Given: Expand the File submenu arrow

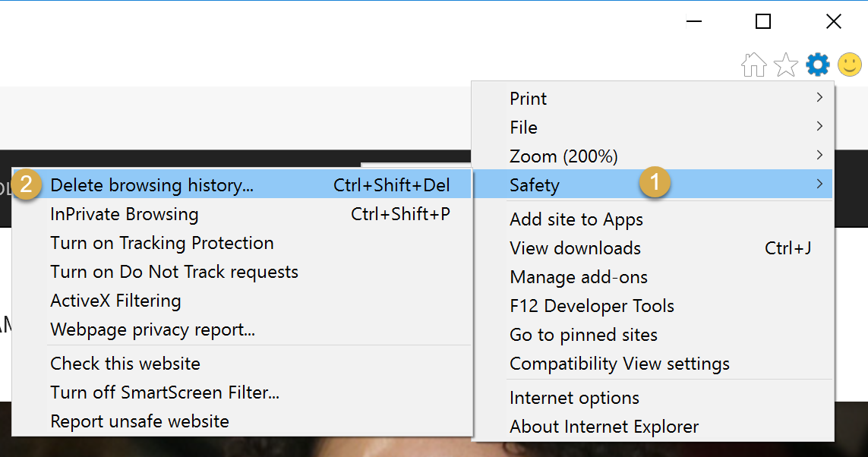Looking at the screenshot, I should tap(819, 126).
